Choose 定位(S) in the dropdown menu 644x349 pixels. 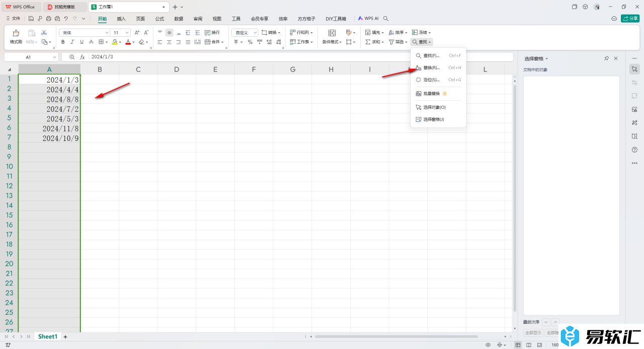click(x=431, y=80)
